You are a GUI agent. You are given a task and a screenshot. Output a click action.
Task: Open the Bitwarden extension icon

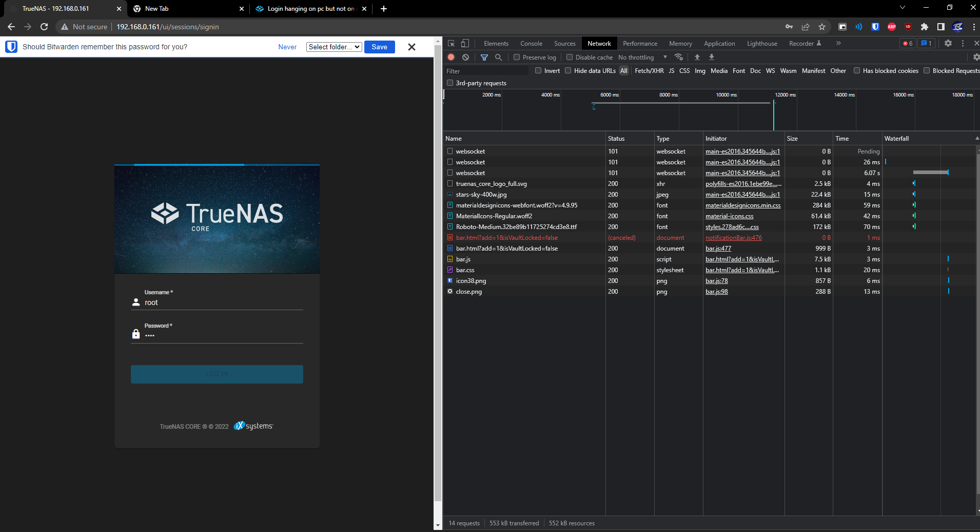(875, 27)
